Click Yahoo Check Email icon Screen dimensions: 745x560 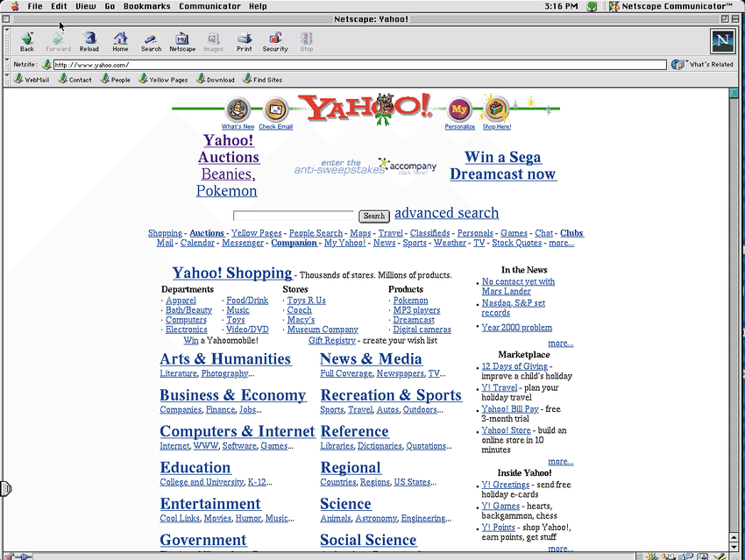click(275, 110)
